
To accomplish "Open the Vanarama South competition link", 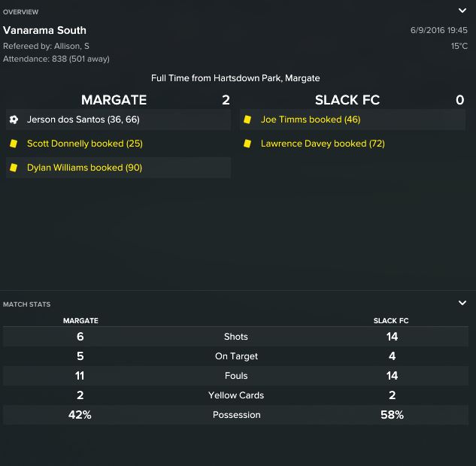I will 44,30.
